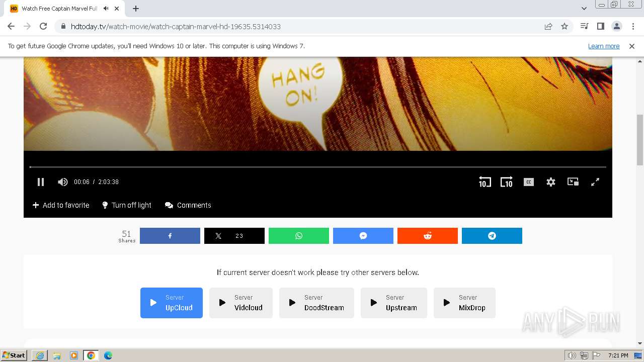The width and height of the screenshot is (644, 362).
Task: Share on X with 23 count
Action: pos(234,236)
